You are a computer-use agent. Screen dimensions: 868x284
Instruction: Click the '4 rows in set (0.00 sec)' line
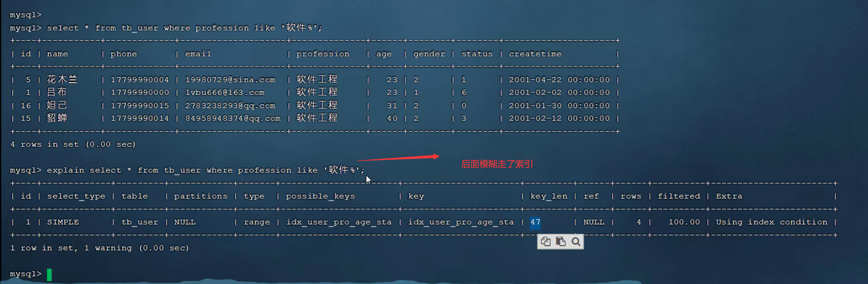pyautogui.click(x=73, y=145)
